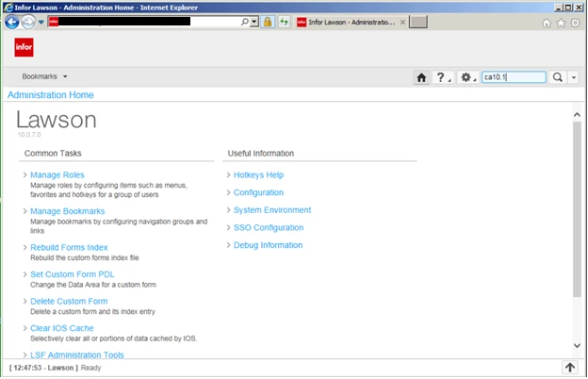Click the Ready status text

pos(90,368)
